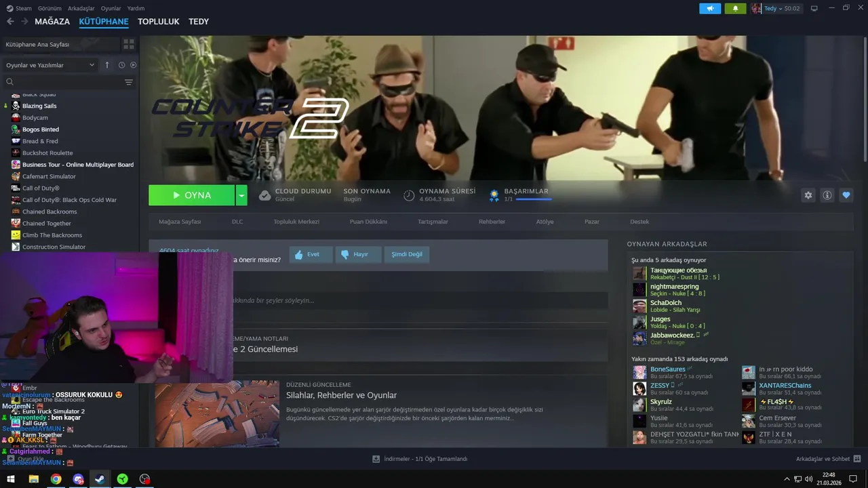Screen dimensions: 868x488
Task: Select Blazing Sails in library list
Action: 39,106
